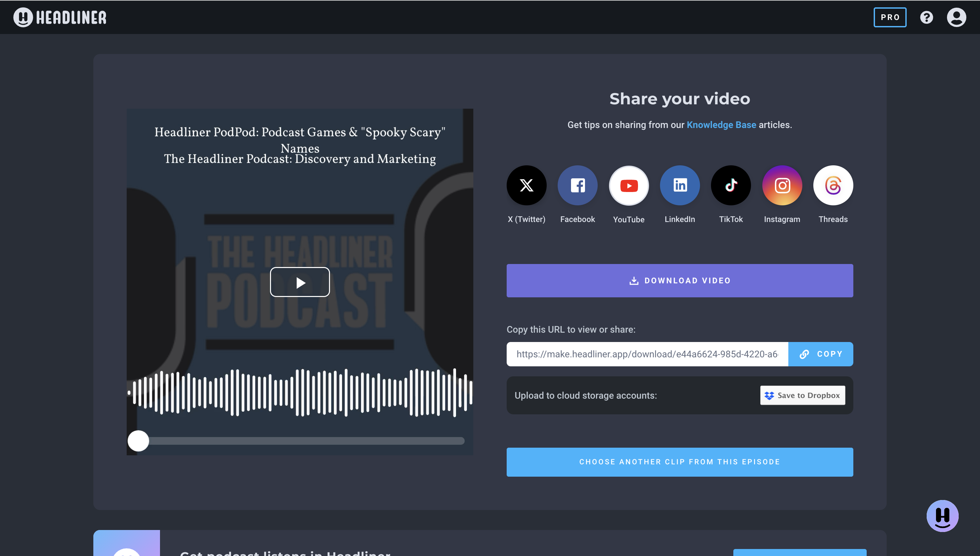Click the video seek bar track
Screen dimensions: 980x556
302,441
